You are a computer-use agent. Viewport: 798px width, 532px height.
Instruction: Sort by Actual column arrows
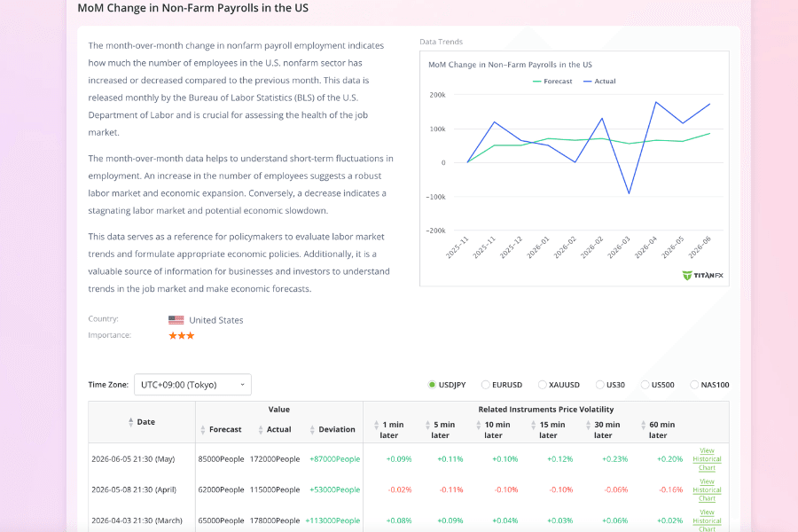[x=261, y=430]
